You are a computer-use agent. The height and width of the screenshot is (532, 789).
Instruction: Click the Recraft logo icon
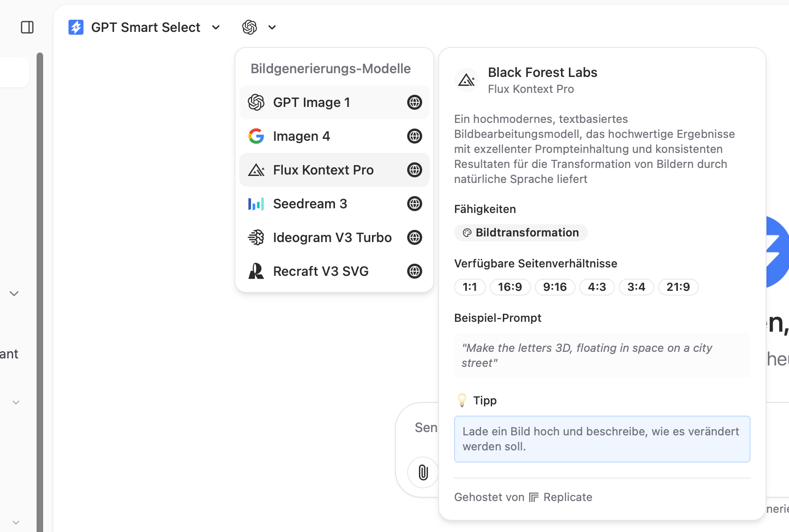coord(256,271)
